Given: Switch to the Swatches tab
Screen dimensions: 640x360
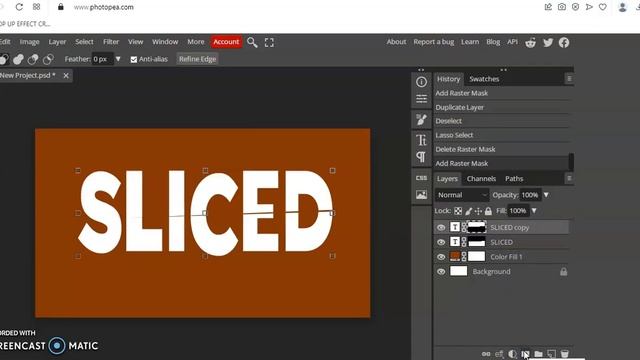Looking at the screenshot, I should click(x=484, y=79).
